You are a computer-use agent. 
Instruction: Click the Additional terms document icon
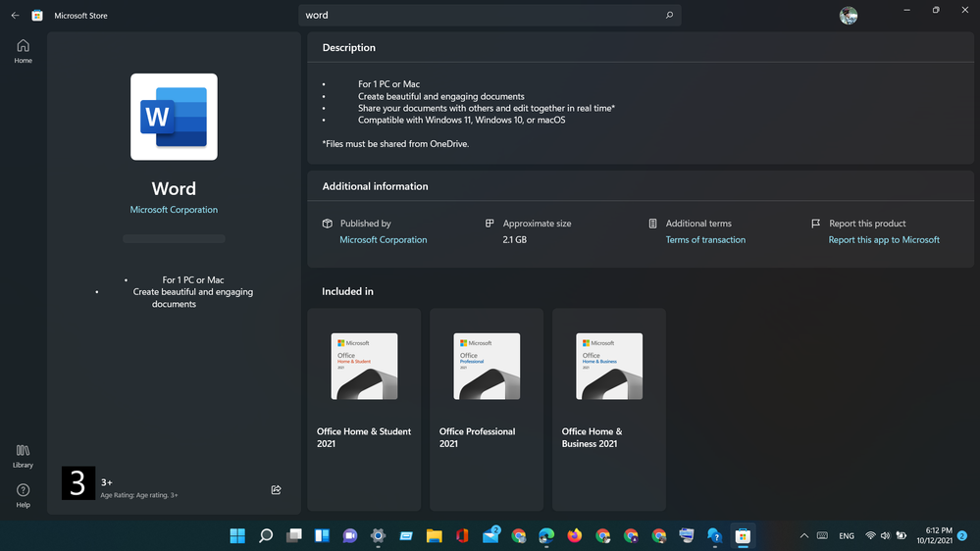(x=652, y=223)
